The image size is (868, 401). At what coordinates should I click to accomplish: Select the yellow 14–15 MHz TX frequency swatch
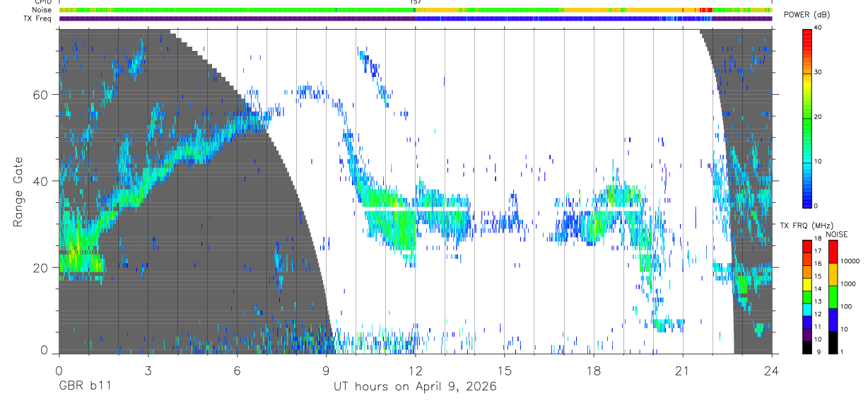tap(807, 283)
